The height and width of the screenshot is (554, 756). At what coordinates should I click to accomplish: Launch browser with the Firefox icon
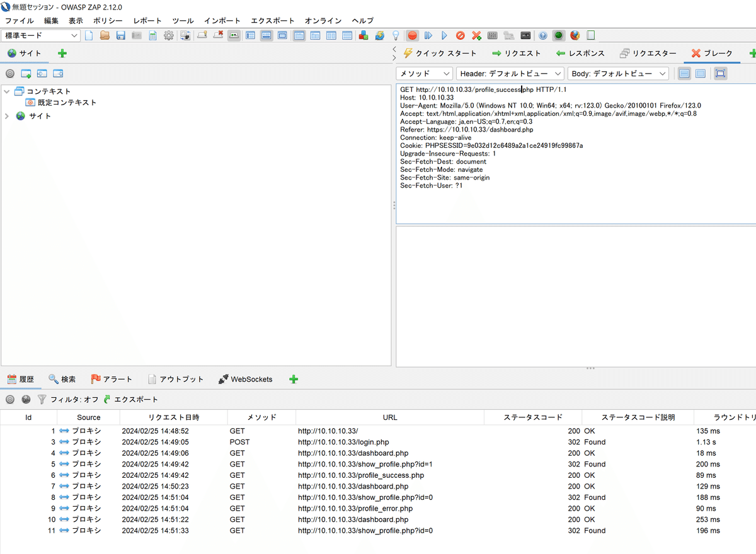pyautogui.click(x=575, y=36)
